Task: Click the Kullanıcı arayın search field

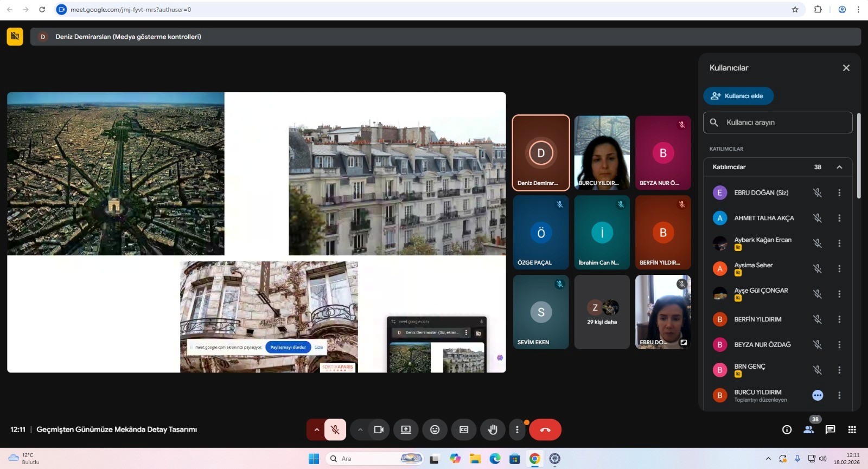Action: [781, 123]
